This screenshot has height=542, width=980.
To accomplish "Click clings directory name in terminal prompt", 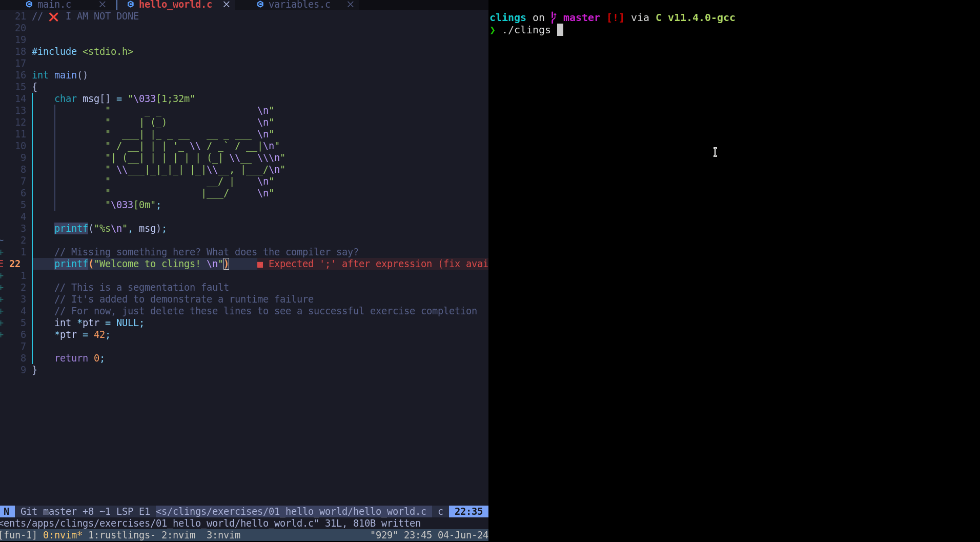I will coord(508,18).
